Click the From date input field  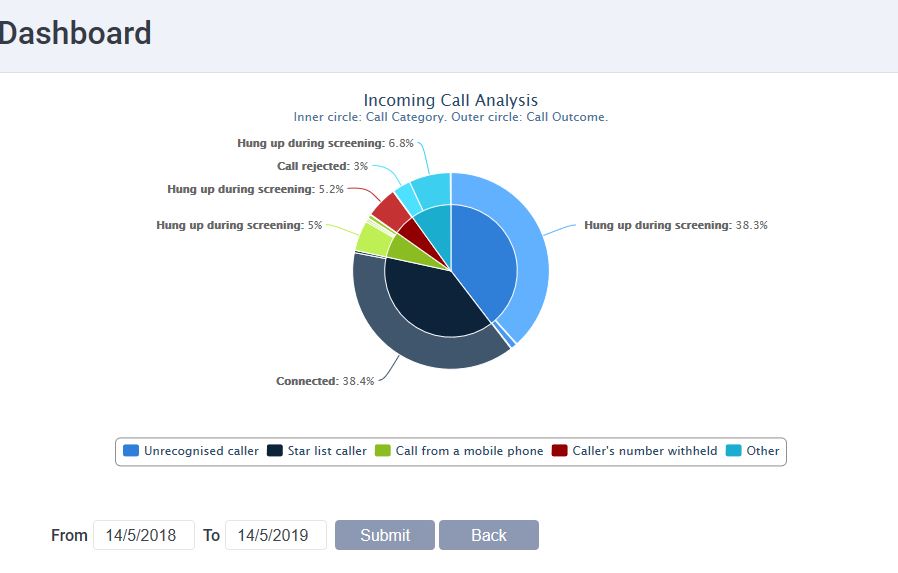coord(143,535)
